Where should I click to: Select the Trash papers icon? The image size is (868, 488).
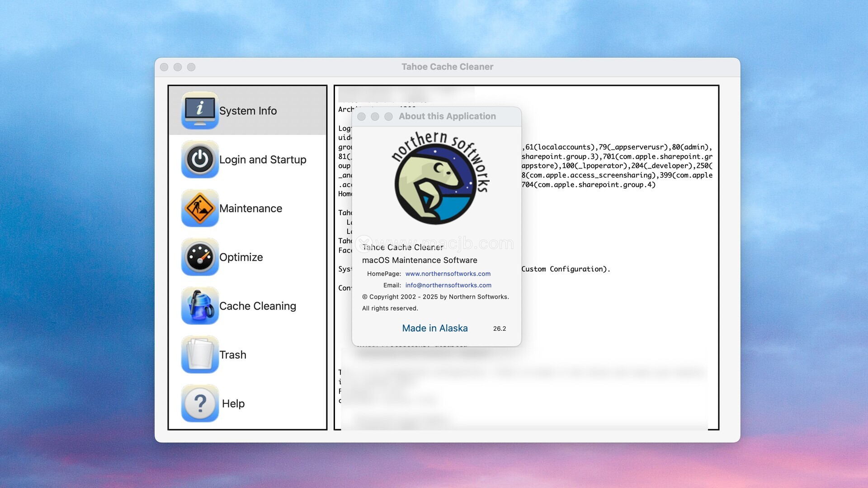pos(200,354)
